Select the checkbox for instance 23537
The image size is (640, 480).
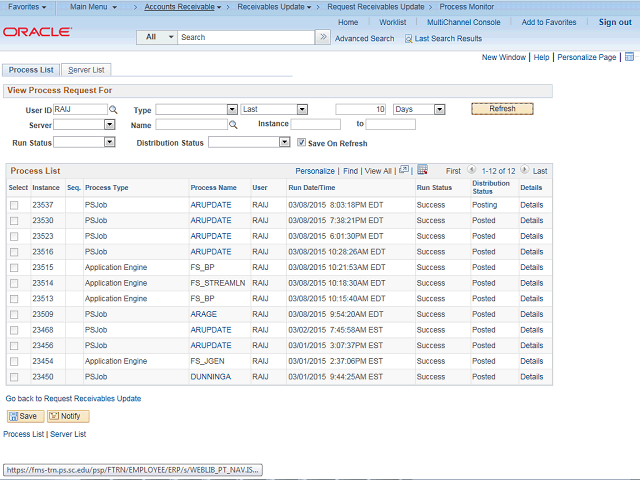pyautogui.click(x=14, y=205)
